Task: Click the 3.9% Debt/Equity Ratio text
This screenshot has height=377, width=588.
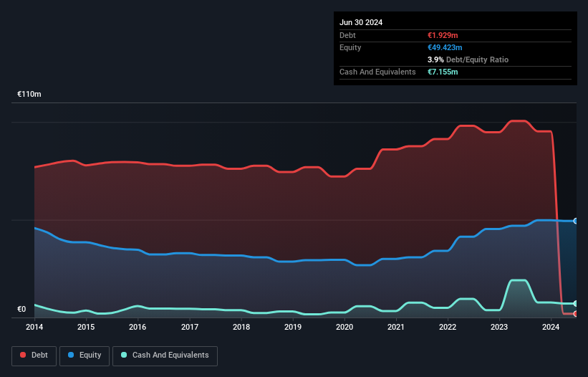Action: [468, 59]
